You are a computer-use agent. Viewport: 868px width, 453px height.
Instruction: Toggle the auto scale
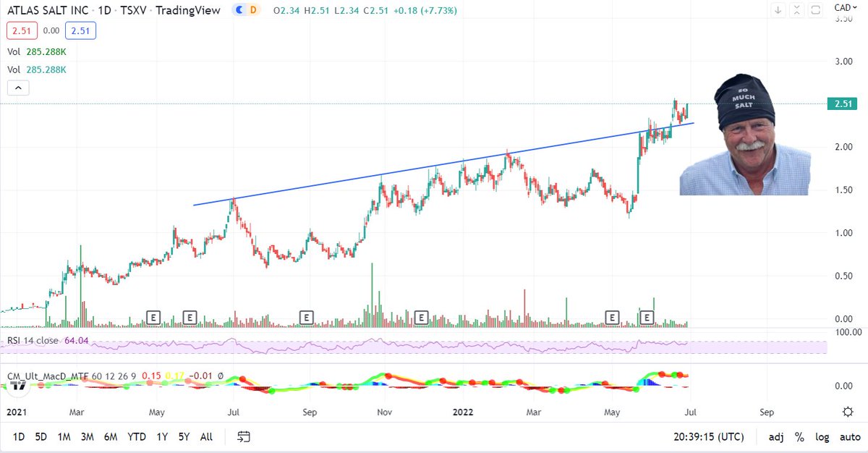pyautogui.click(x=850, y=437)
